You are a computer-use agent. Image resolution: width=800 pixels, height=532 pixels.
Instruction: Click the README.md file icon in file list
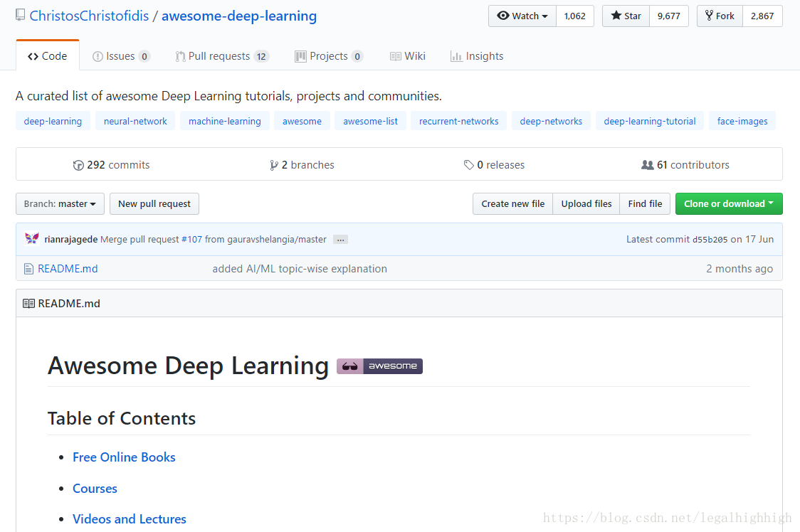(x=29, y=269)
